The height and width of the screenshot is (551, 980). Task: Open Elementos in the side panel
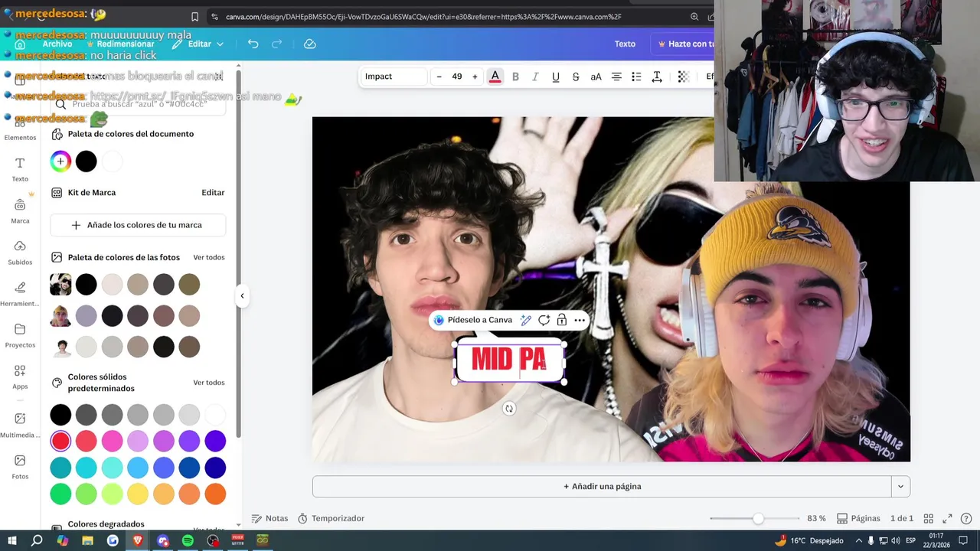tap(20, 129)
